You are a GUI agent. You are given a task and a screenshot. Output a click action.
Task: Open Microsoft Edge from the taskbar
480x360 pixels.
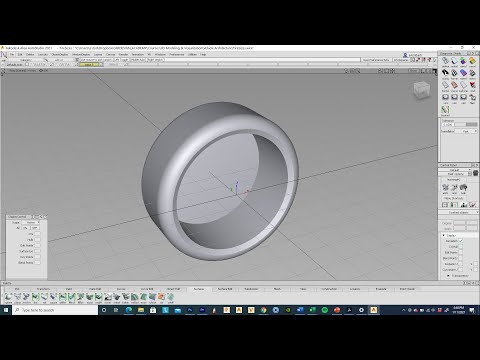click(128, 310)
